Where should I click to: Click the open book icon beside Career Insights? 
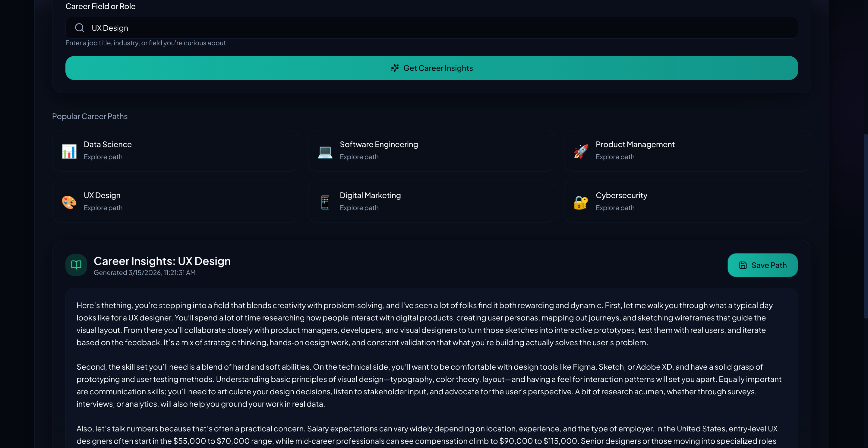(76, 265)
